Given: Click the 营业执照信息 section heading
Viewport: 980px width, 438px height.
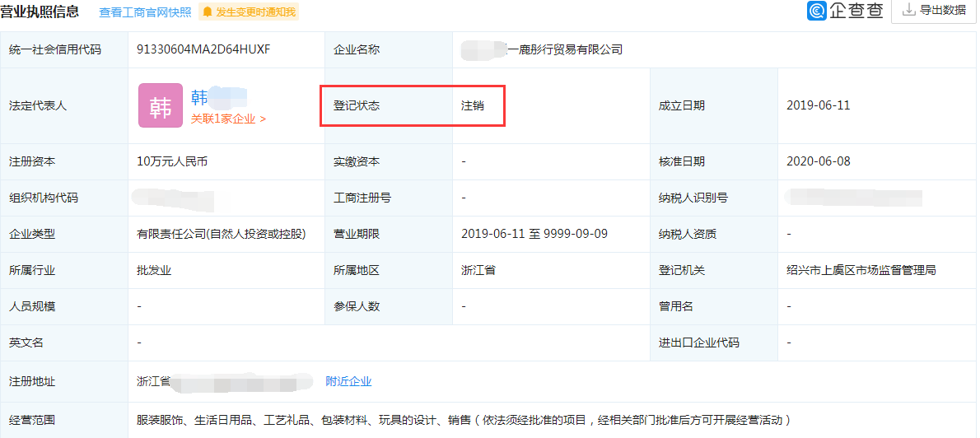Looking at the screenshot, I should pyautogui.click(x=40, y=12).
